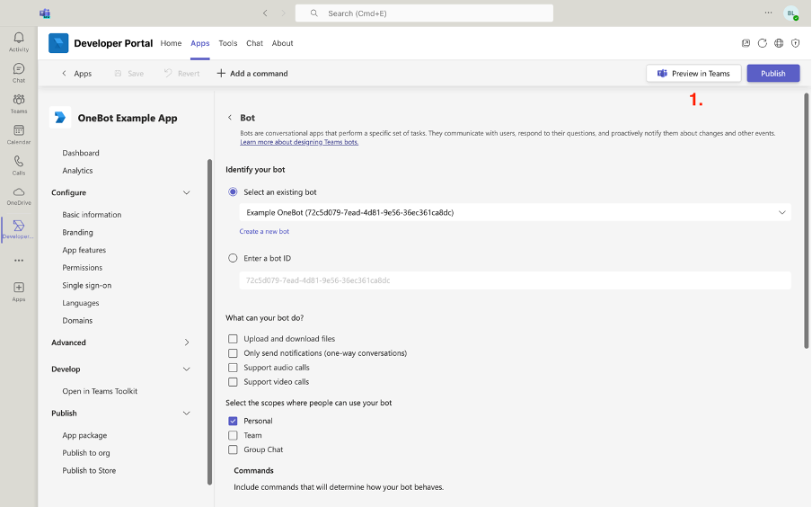Select the 'Enter a bot ID' radio

(233, 258)
